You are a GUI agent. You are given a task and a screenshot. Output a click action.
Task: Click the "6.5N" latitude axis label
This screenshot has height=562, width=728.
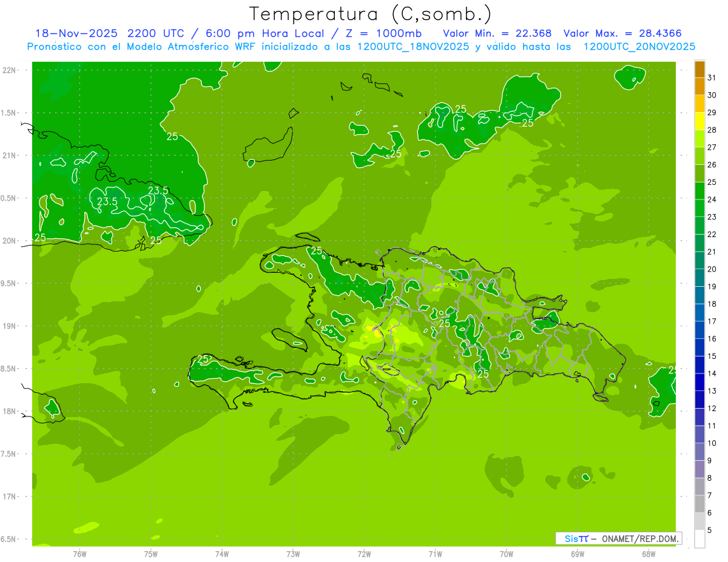point(9,539)
